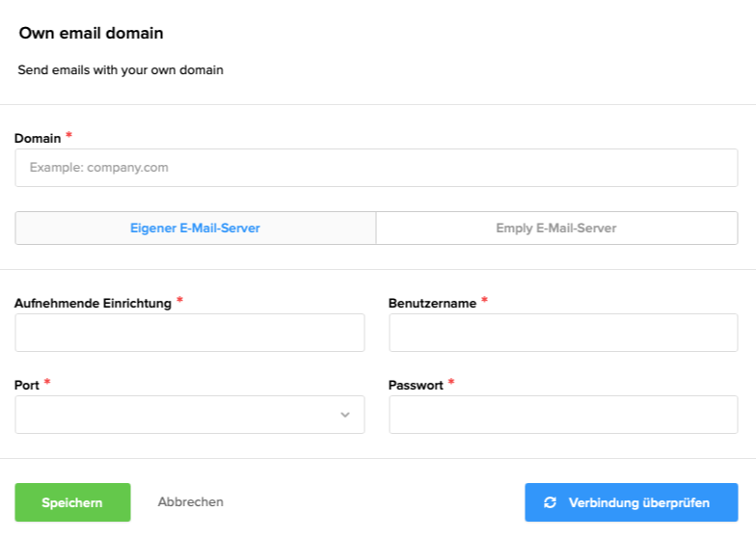Click the Domain field label
Image resolution: width=756 pixels, height=539 pixels.
click(38, 138)
